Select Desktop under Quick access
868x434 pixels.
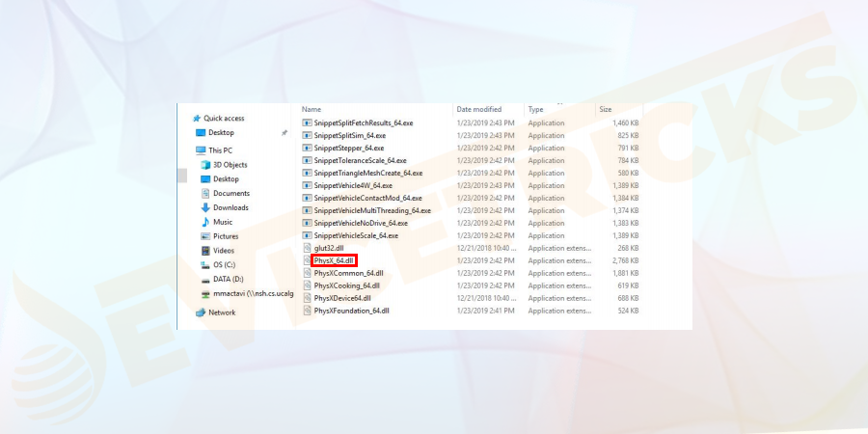(x=222, y=133)
